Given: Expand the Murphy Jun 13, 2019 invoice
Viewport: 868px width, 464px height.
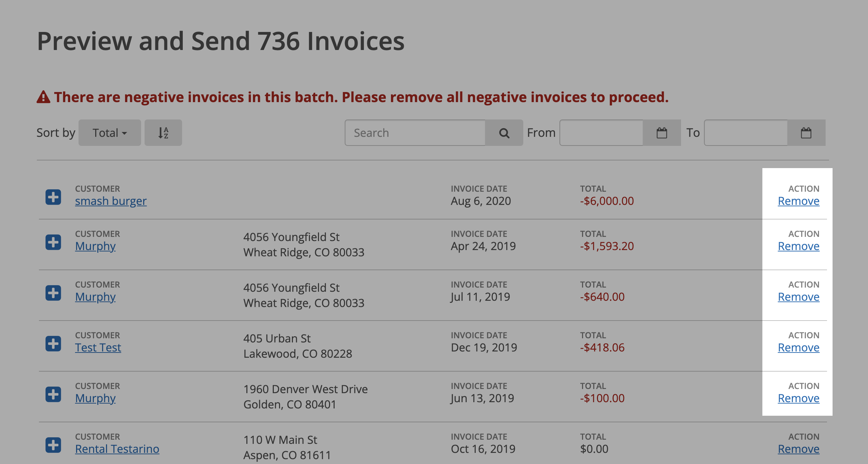Looking at the screenshot, I should tap(53, 394).
